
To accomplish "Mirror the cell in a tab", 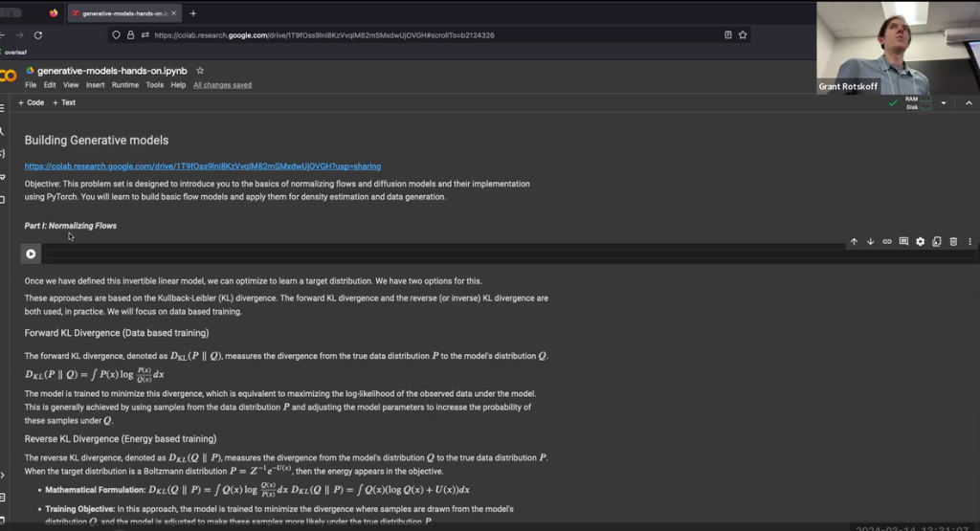I will click(x=936, y=241).
